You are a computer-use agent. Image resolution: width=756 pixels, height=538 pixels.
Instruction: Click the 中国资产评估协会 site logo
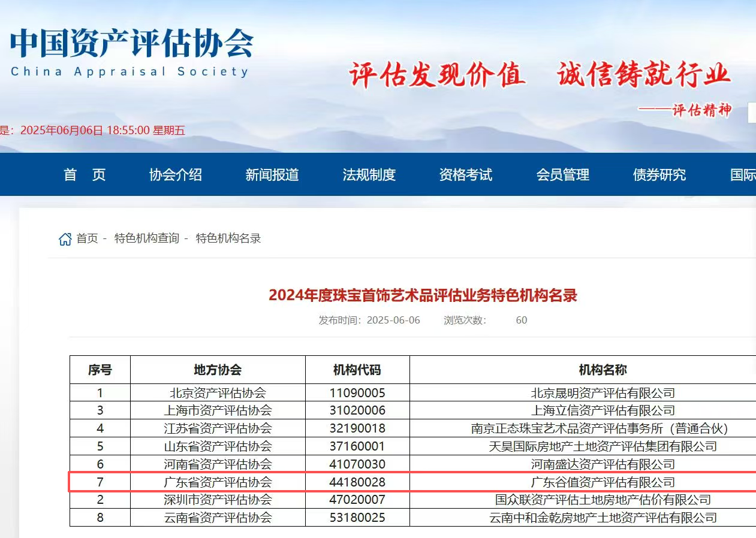tap(132, 52)
